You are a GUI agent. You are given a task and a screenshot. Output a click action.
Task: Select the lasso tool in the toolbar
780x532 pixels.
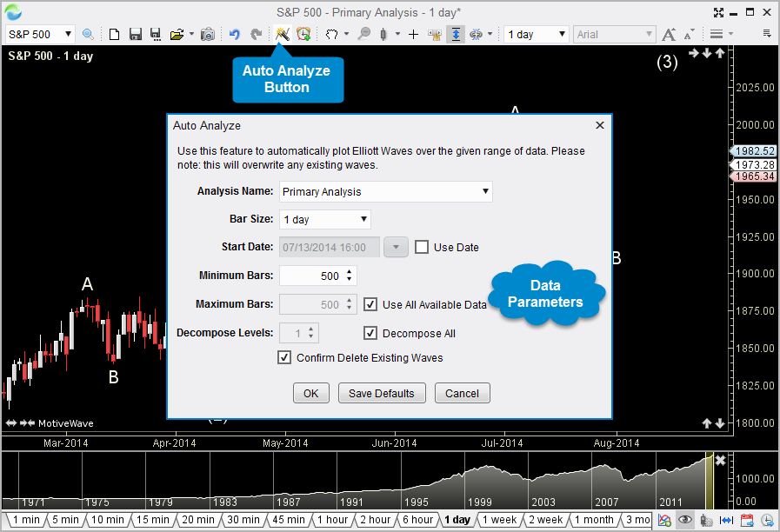(x=332, y=34)
